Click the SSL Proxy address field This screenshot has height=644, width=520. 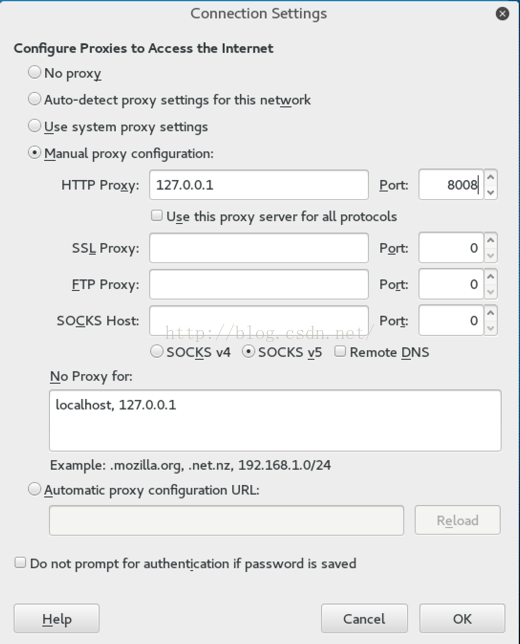(259, 248)
